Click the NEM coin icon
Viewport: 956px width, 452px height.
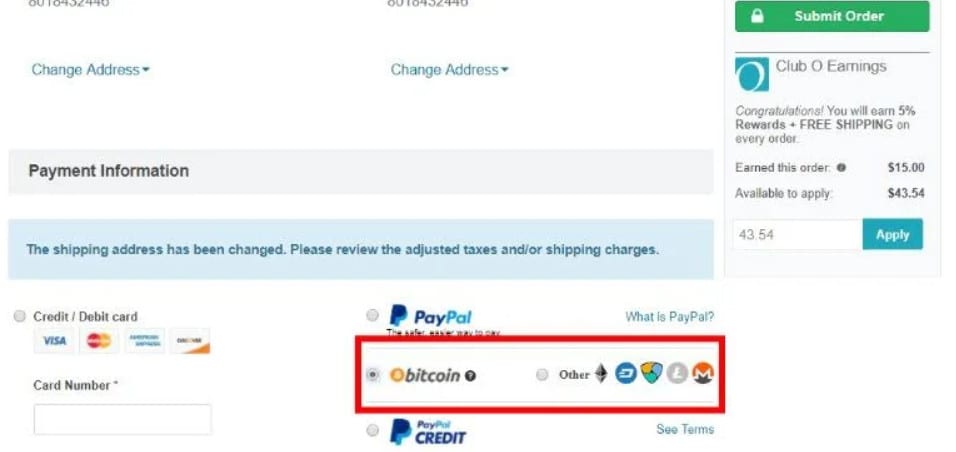(651, 373)
